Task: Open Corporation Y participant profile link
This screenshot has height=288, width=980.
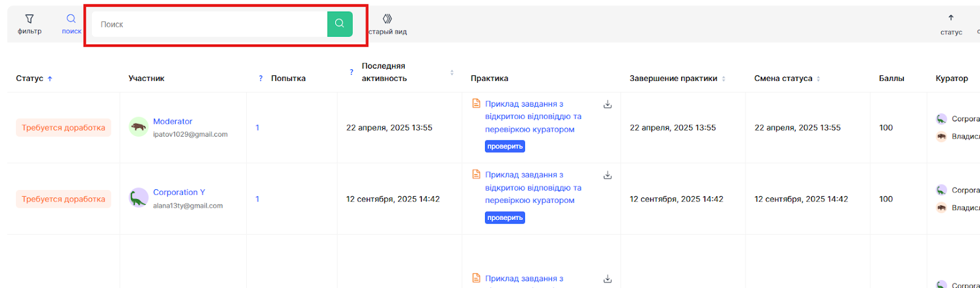Action: (x=179, y=192)
